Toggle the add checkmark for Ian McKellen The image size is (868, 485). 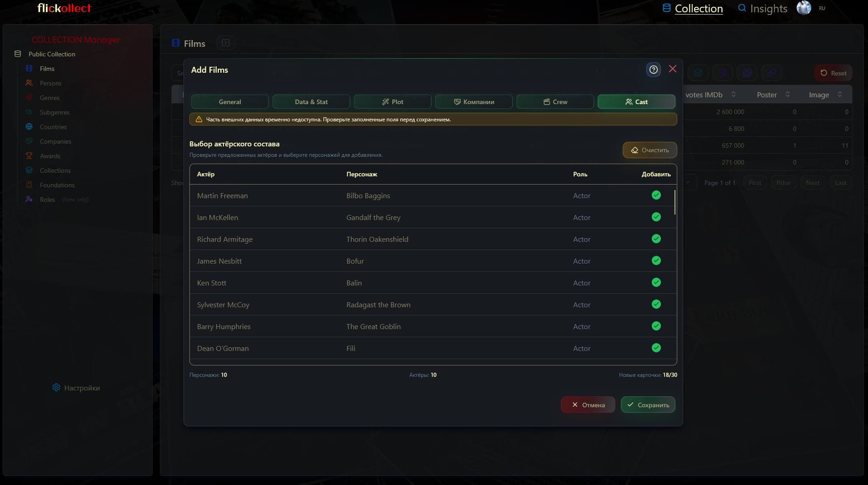[x=656, y=217]
